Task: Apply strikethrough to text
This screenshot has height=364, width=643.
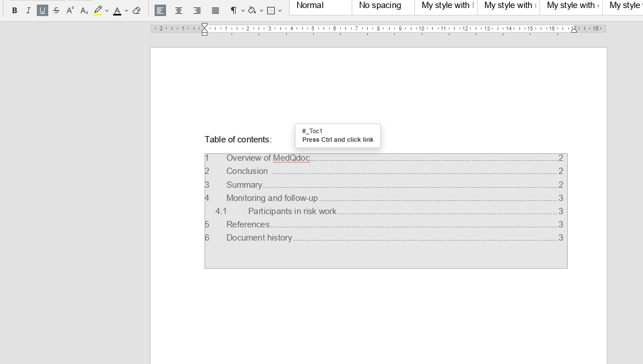Action: click(56, 10)
